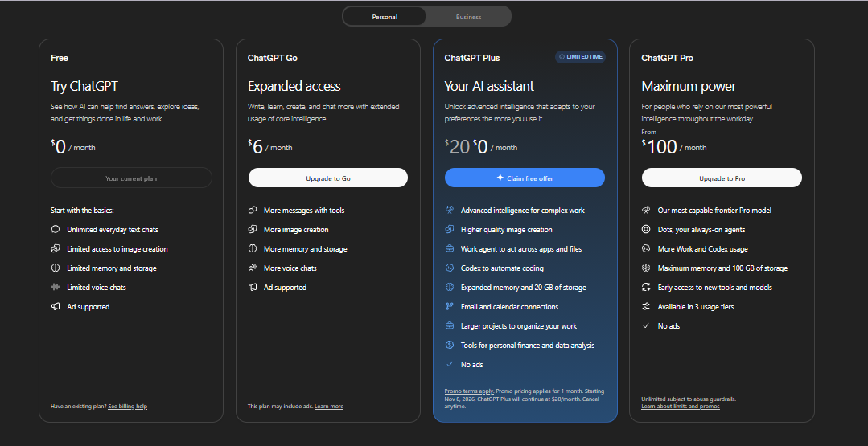The image size is (868, 446).
Task: Click the target icon beside Dots always-on agents
Action: (x=646, y=229)
